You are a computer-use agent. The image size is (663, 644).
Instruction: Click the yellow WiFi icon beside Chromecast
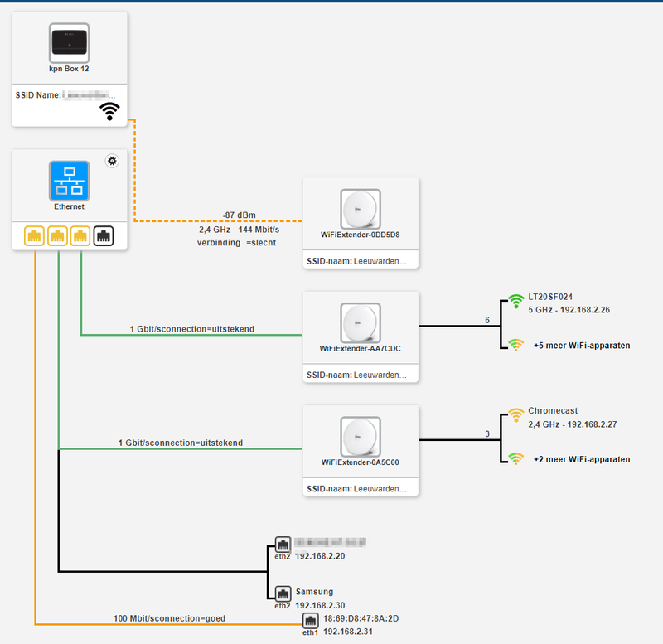point(515,414)
